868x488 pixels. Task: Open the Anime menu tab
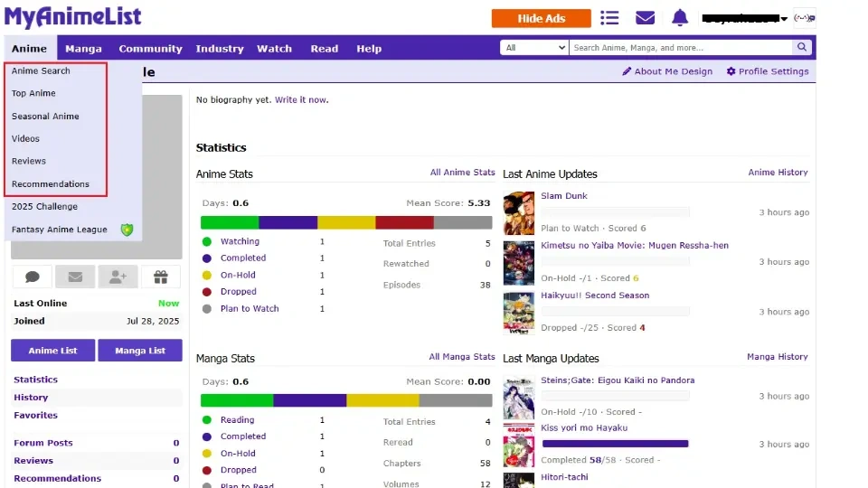[29, 49]
